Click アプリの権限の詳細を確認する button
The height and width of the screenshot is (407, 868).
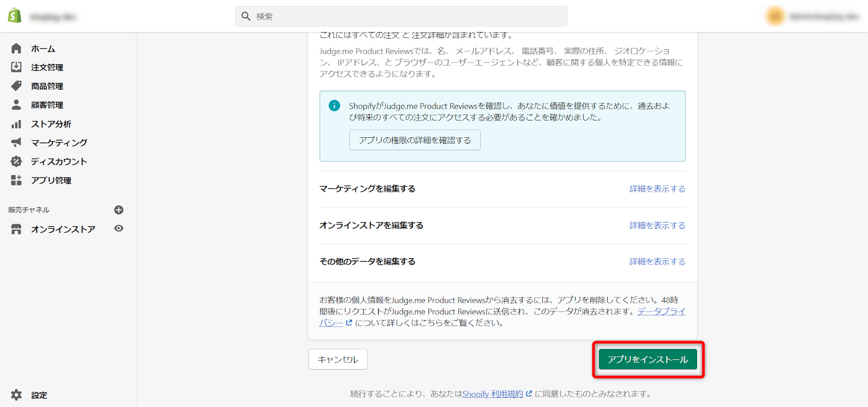click(414, 140)
